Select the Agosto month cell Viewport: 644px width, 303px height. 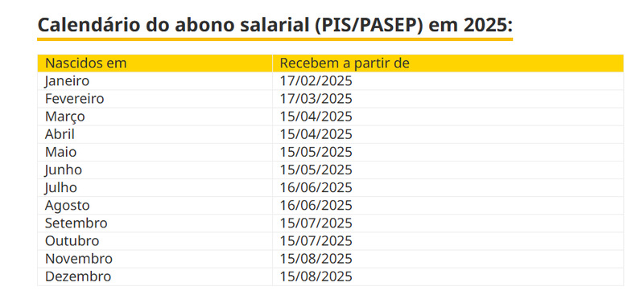[155, 206]
